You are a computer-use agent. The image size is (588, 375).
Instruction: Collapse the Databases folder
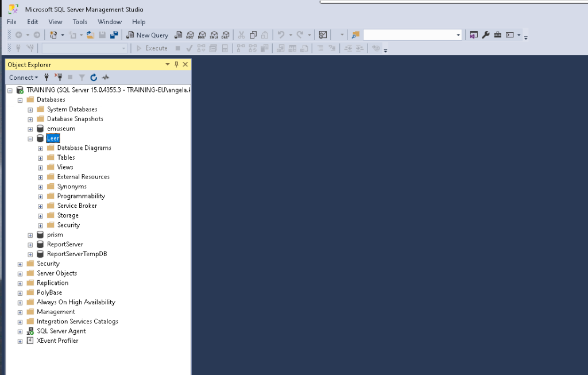pyautogui.click(x=20, y=100)
